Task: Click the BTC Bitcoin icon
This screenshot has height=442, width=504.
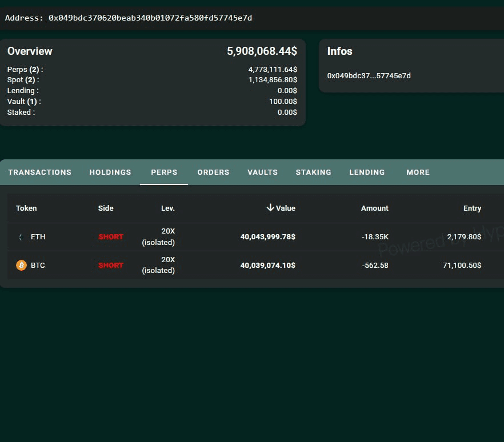Action: (x=21, y=265)
